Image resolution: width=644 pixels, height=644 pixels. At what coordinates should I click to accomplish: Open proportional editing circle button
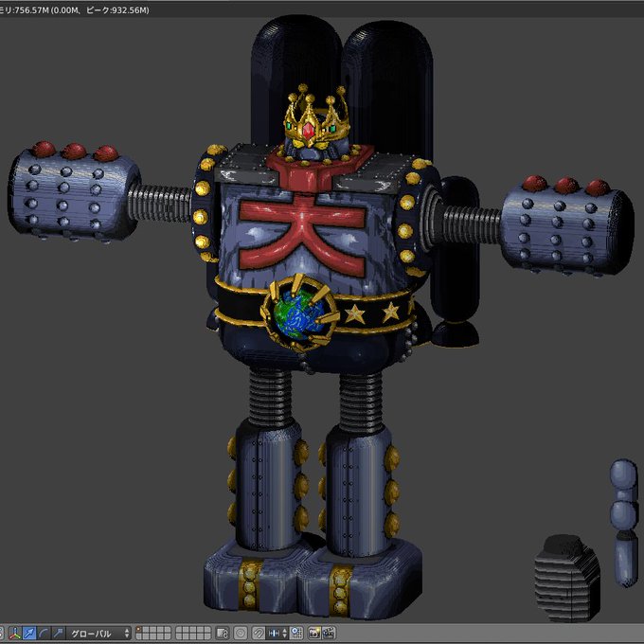[241, 633]
